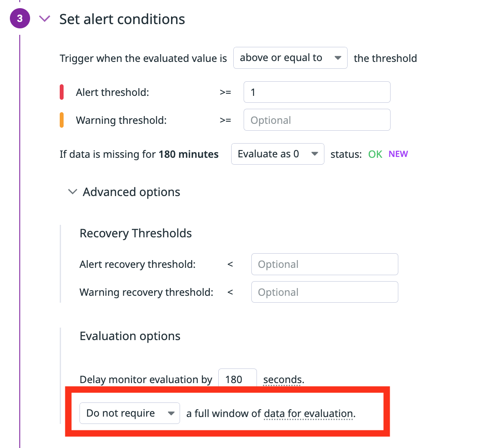Open the Do not require dropdown

coord(129,413)
